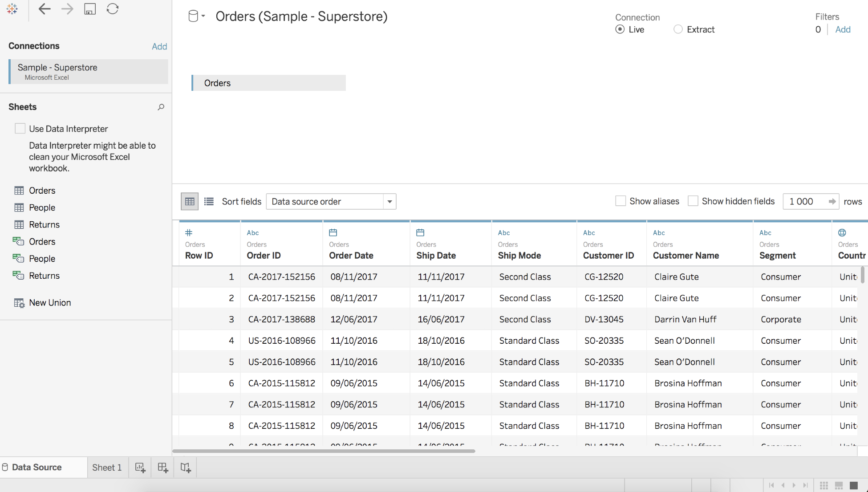Open the Sort fields dropdown
Viewport: 868px width, 492px height.
pyautogui.click(x=331, y=201)
